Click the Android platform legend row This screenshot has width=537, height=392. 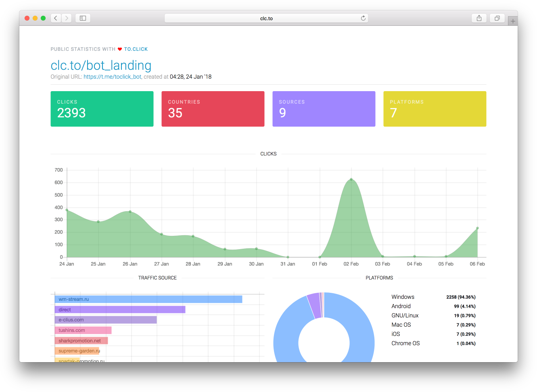pyautogui.click(x=433, y=306)
